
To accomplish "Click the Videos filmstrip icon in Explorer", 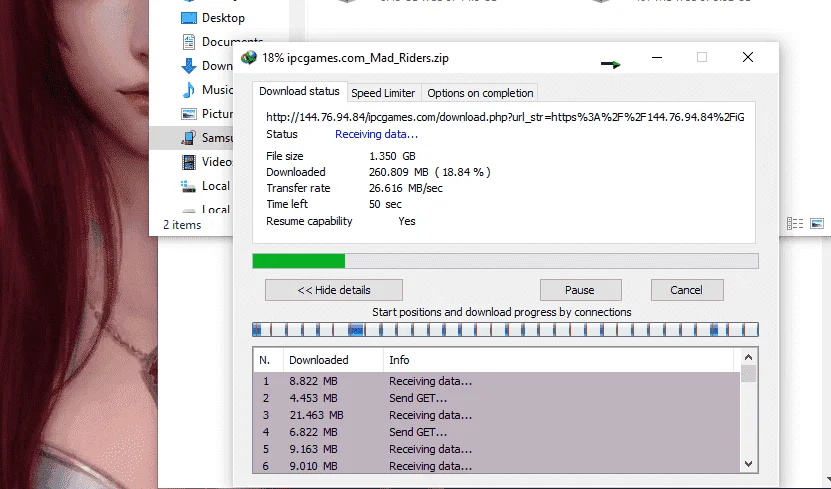I will coord(189,162).
